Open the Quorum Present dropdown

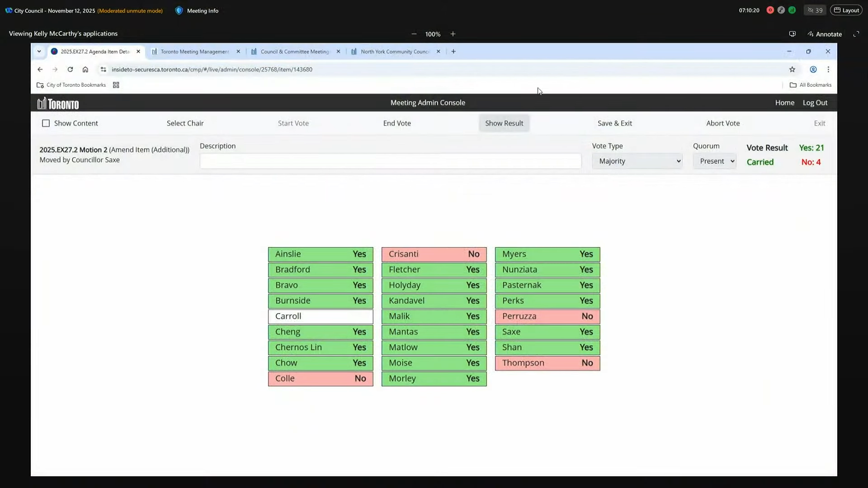pos(714,161)
